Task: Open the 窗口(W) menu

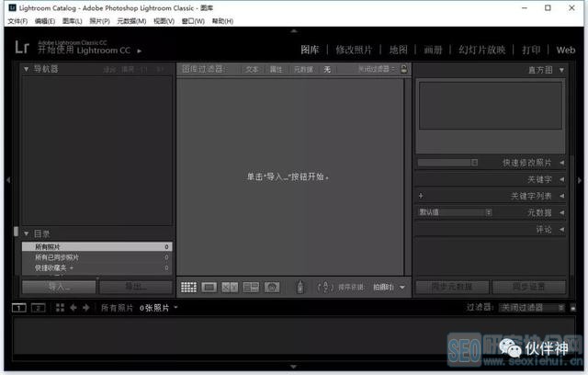Action: coord(193,21)
